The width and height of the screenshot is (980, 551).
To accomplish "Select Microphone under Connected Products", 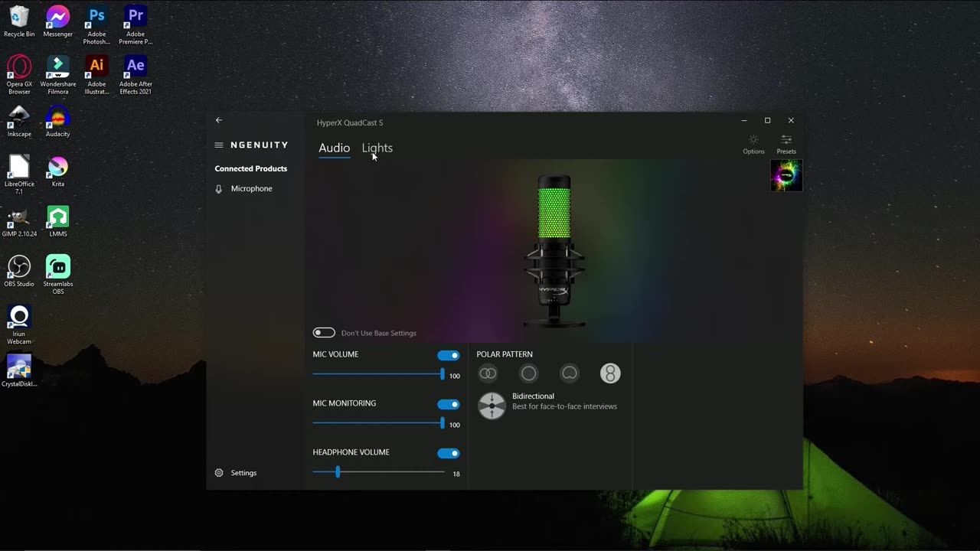I will pos(251,188).
